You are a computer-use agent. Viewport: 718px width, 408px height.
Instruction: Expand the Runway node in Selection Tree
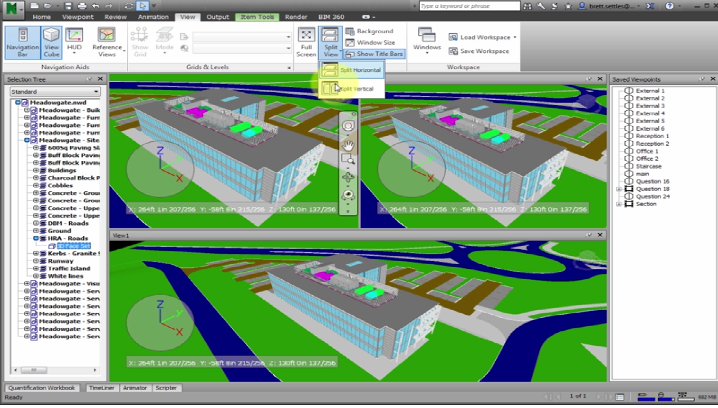coord(36,261)
